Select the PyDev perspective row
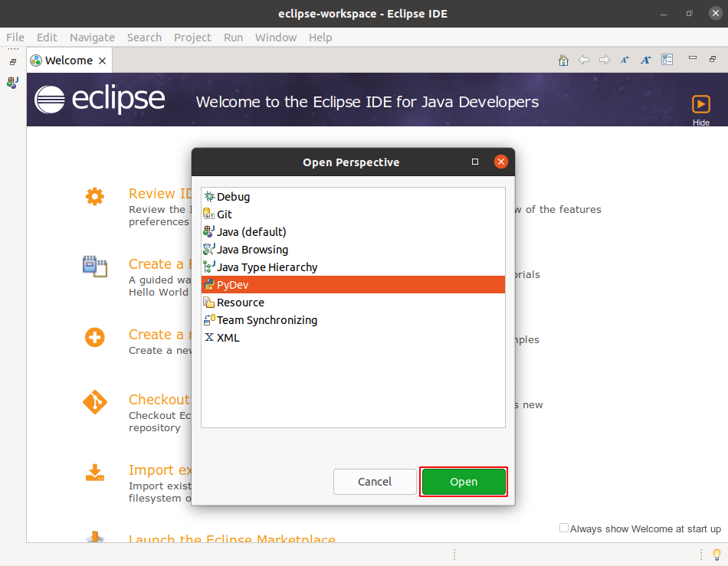The width and height of the screenshot is (728, 566). pyautogui.click(x=353, y=285)
